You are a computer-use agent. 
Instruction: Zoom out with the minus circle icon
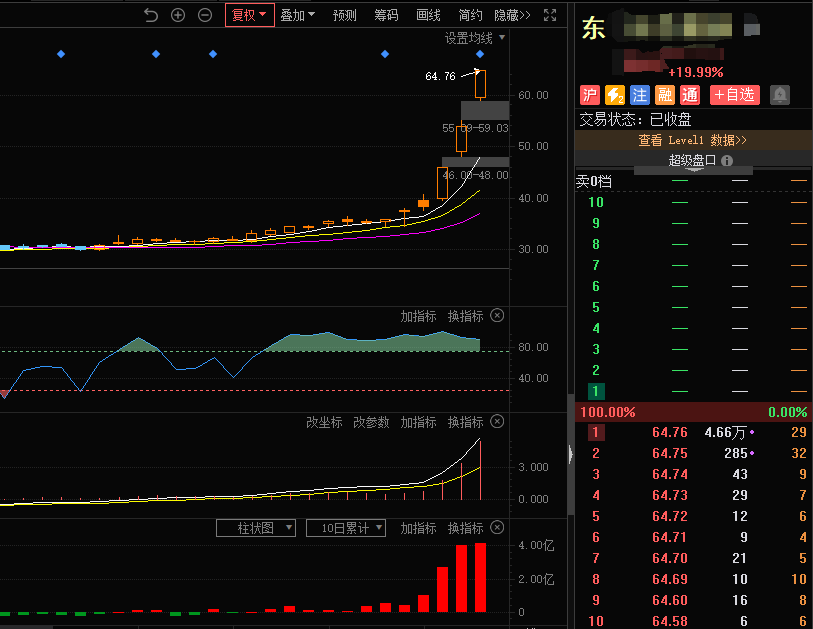point(205,15)
